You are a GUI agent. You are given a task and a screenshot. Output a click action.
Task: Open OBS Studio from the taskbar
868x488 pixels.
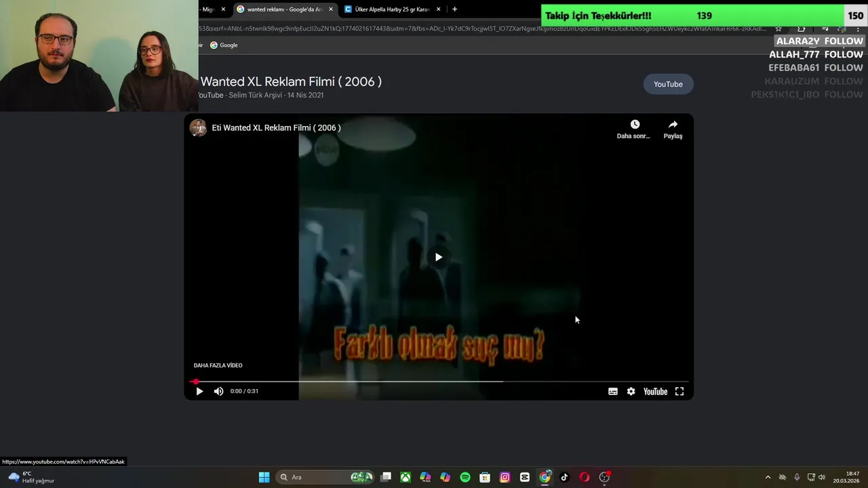[x=604, y=477]
